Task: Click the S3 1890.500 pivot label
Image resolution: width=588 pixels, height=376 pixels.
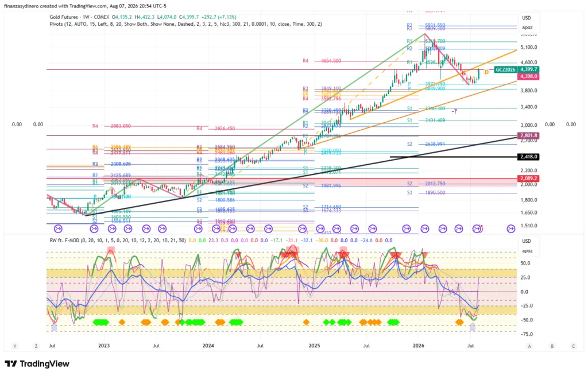Action: pos(427,193)
